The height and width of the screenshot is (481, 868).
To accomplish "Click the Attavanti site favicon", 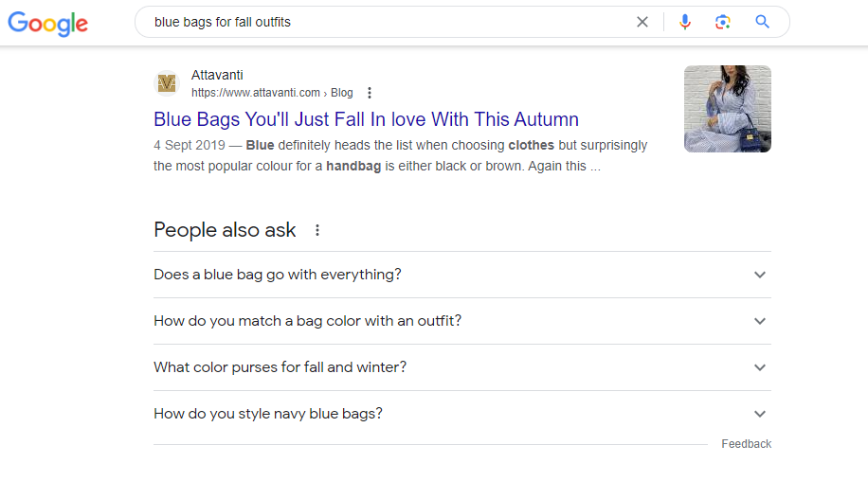I will pos(167,83).
